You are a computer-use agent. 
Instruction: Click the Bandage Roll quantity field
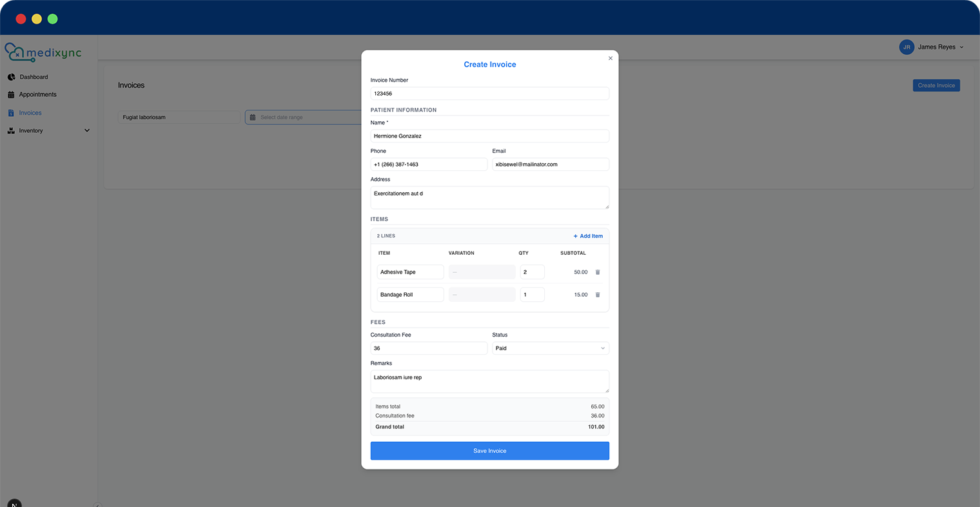click(x=532, y=295)
